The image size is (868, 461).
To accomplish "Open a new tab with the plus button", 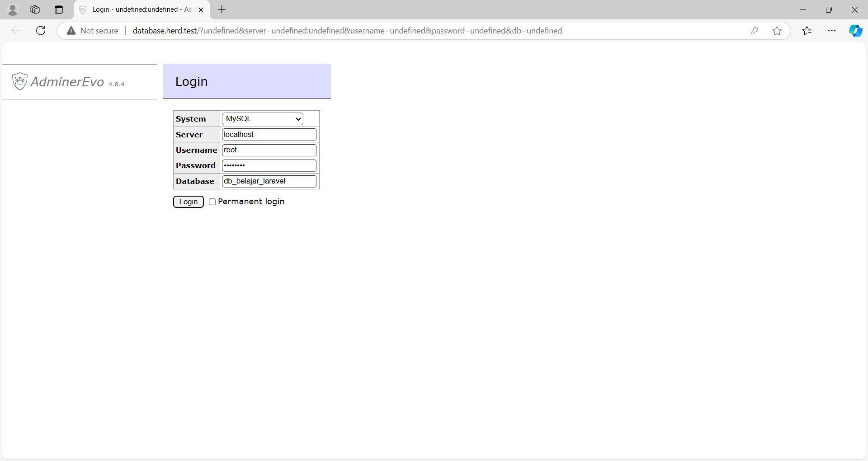I will pos(221,9).
